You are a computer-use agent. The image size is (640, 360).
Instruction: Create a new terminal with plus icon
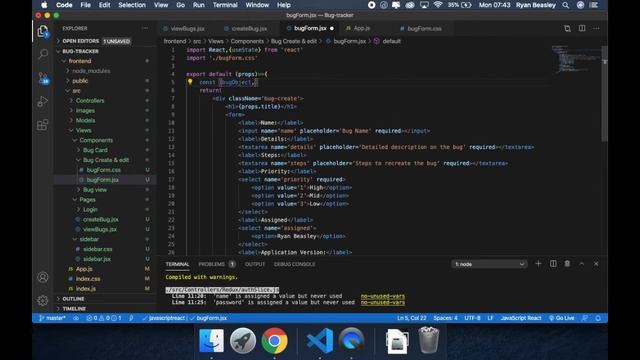point(538,264)
